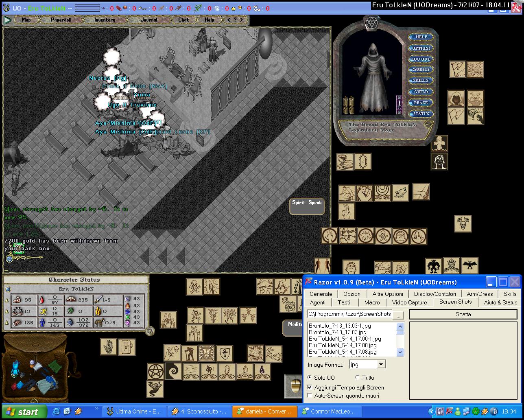Click the pentagram spell icon

[155, 372]
